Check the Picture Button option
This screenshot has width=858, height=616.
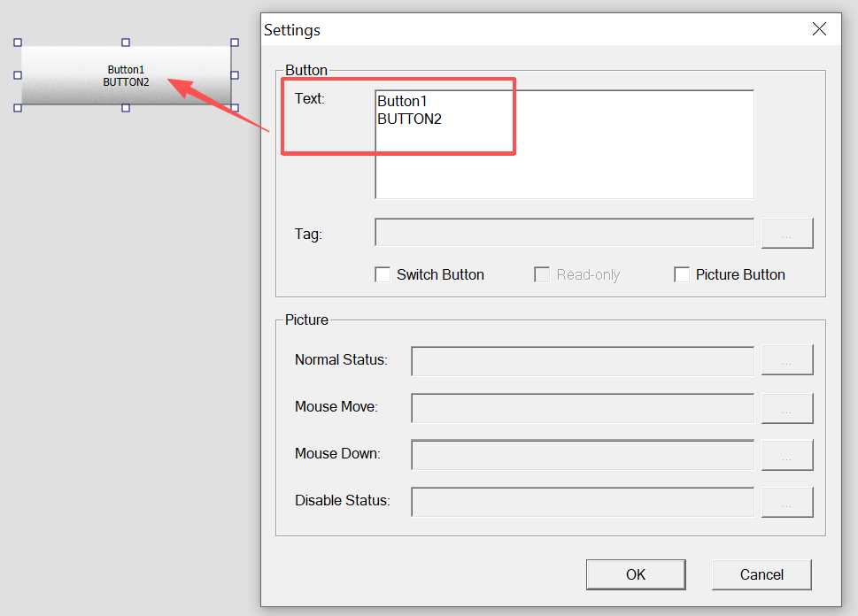click(x=682, y=274)
